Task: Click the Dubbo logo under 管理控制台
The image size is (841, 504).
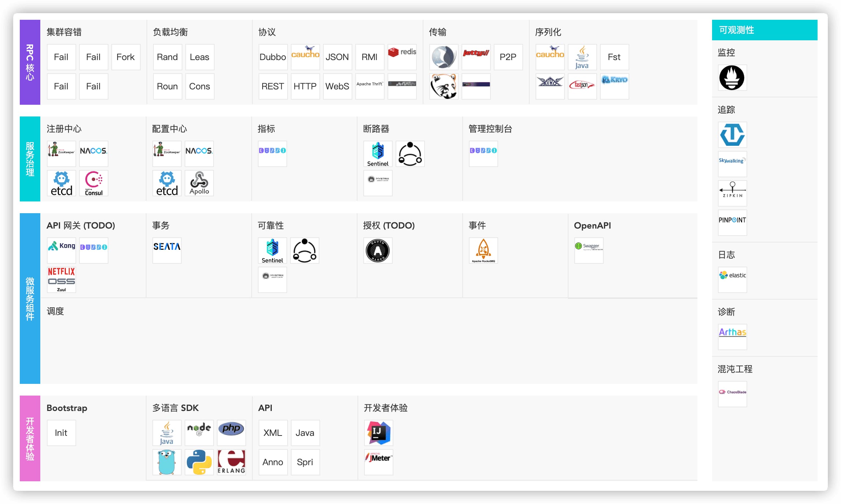Action: [x=484, y=154]
